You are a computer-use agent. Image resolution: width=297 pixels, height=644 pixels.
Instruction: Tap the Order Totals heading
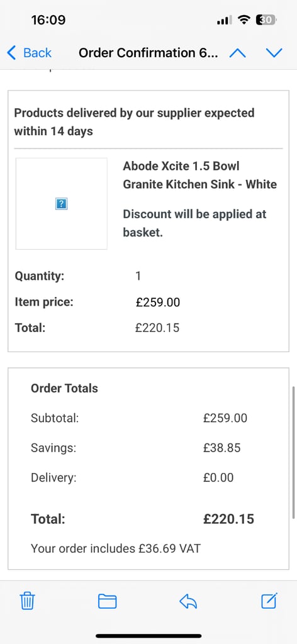pyautogui.click(x=64, y=388)
